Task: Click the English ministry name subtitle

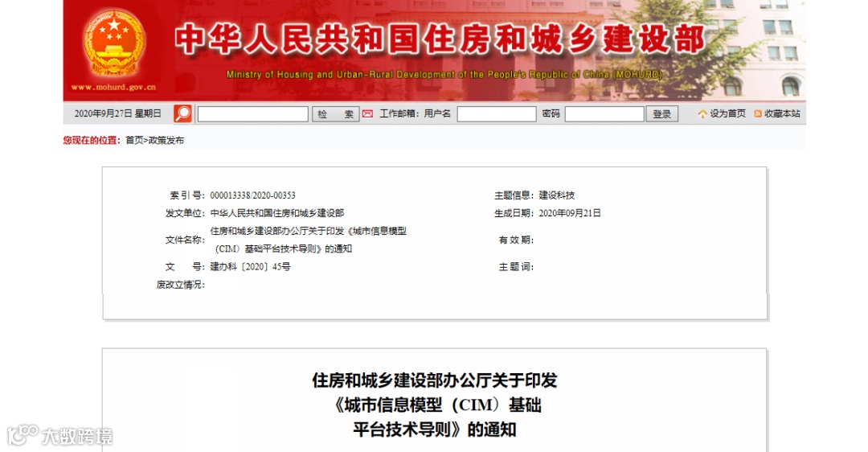Action: (x=444, y=75)
